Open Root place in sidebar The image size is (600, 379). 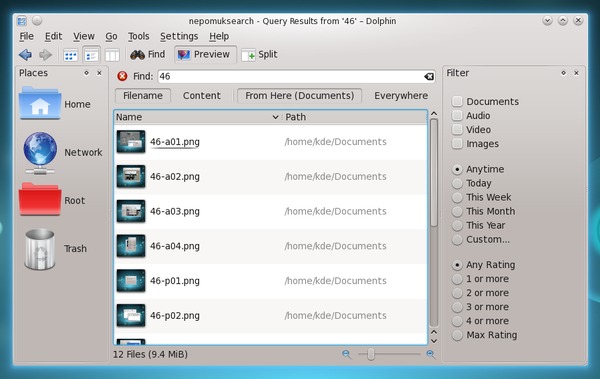click(52, 200)
